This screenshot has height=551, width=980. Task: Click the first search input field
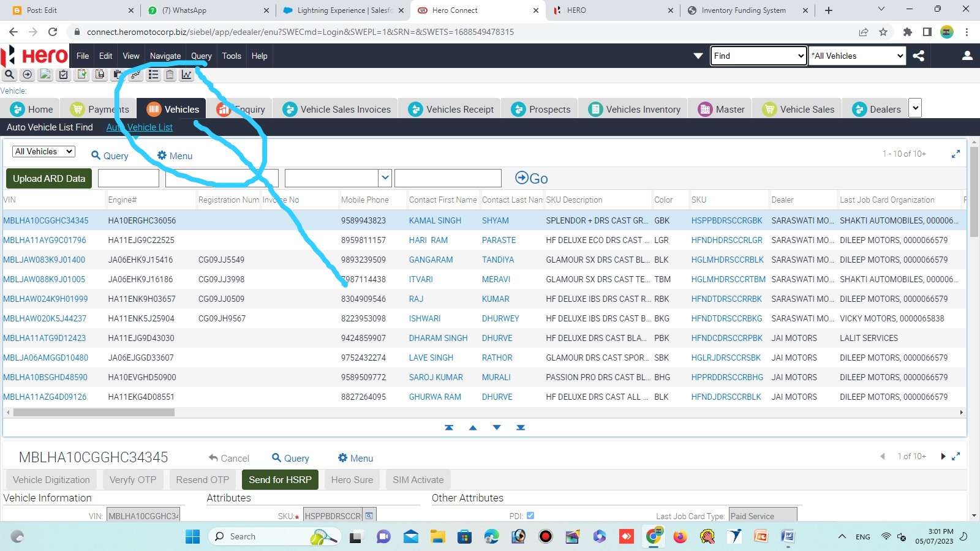(129, 178)
